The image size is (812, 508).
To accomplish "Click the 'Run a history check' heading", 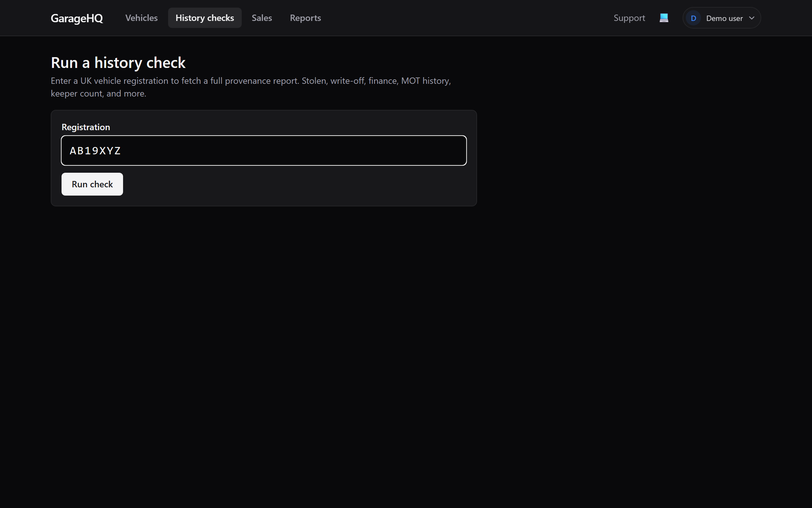I will 118,63.
